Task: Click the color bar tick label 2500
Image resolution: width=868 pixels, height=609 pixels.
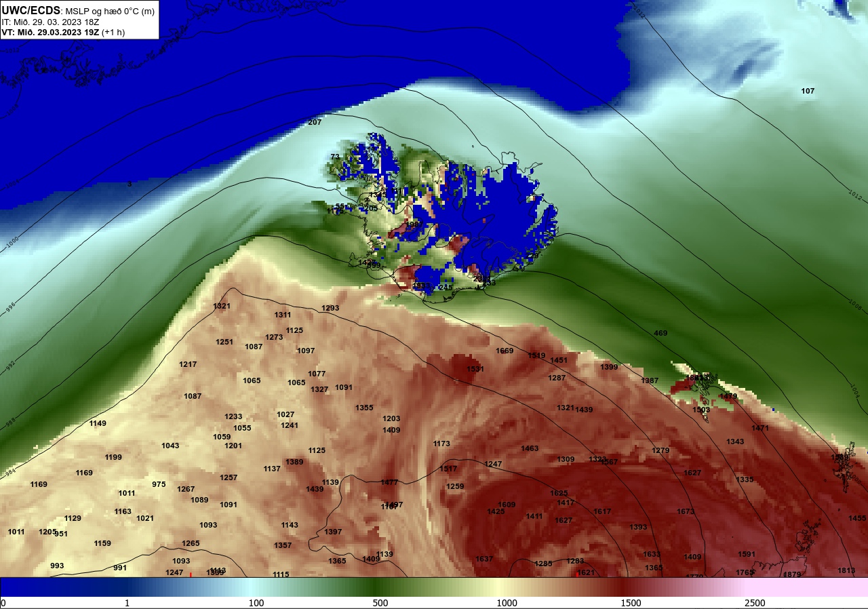Action: tap(755, 603)
